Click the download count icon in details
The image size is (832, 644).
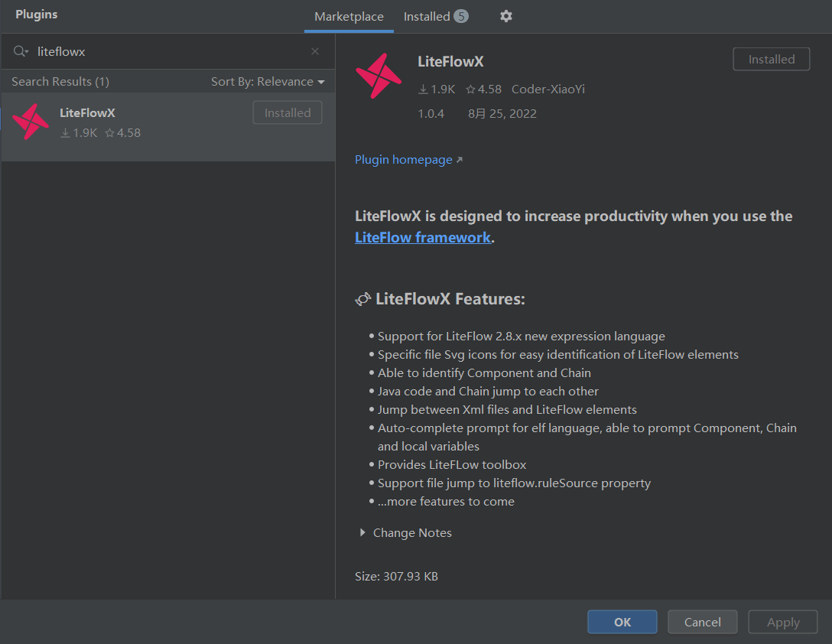[x=423, y=89]
